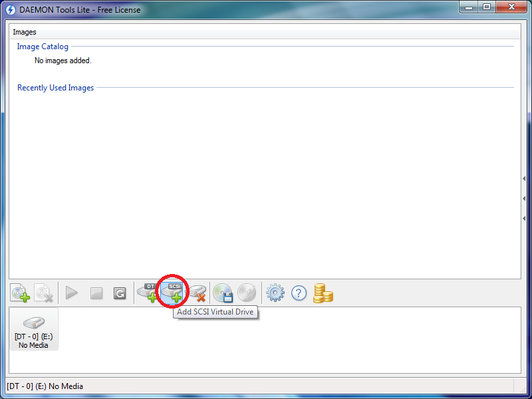Expand middle side panel arrow

click(x=524, y=198)
